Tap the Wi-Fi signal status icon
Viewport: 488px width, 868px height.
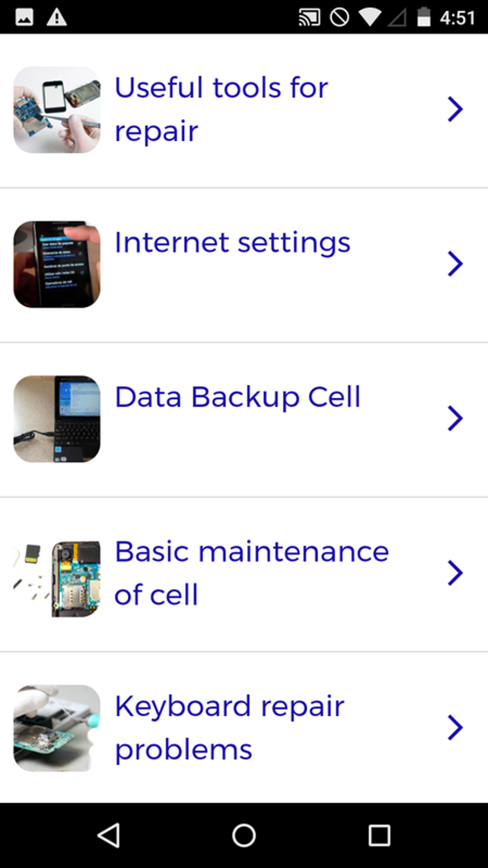click(x=369, y=18)
